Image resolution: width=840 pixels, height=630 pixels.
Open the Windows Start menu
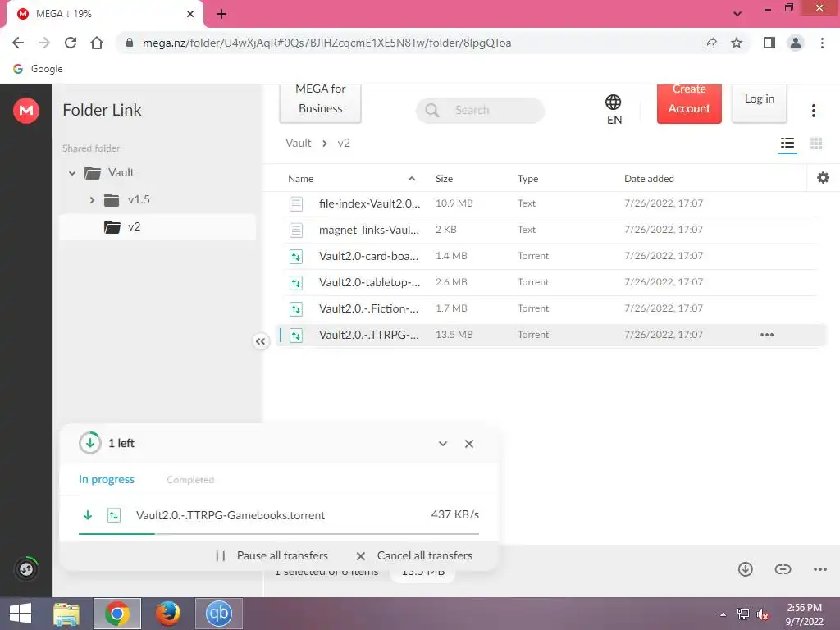coord(21,614)
